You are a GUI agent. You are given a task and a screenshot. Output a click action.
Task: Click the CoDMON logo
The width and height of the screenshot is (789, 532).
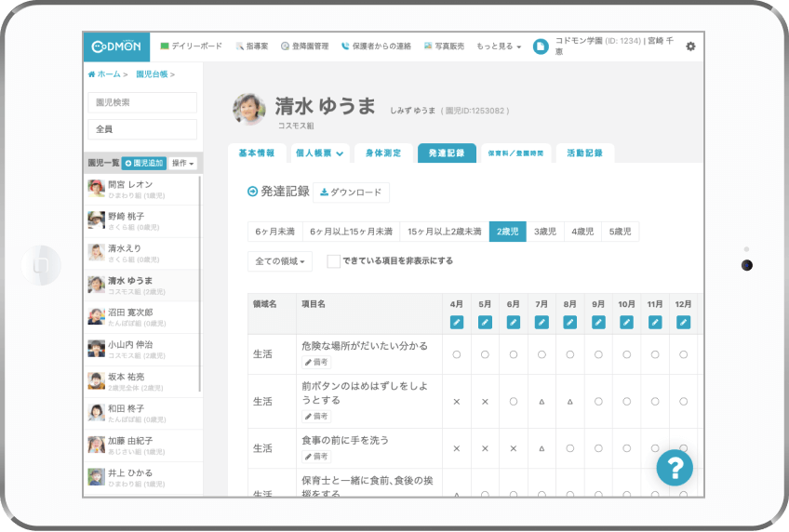(116, 46)
